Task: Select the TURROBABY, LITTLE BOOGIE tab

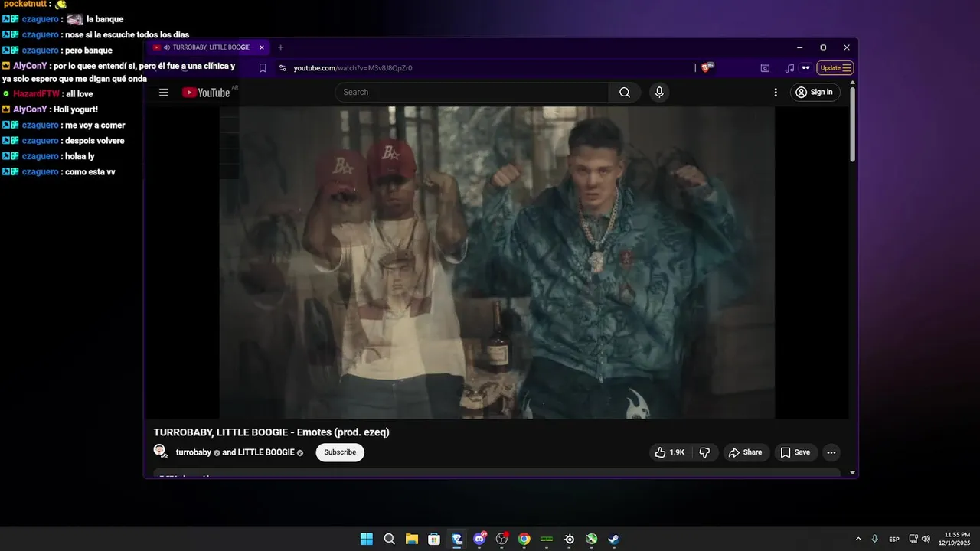Action: [211, 47]
